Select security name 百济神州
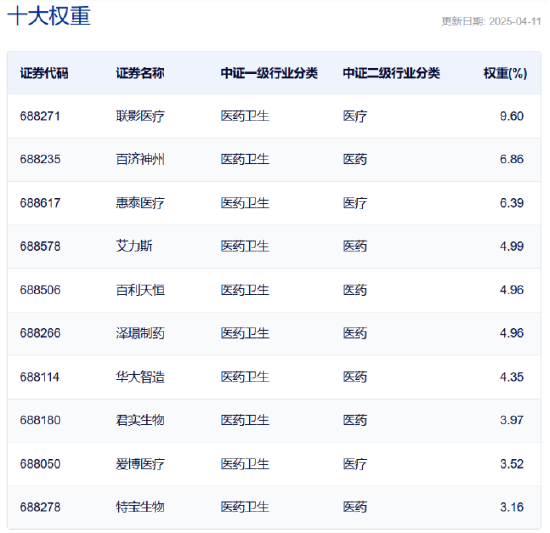 coord(140,159)
